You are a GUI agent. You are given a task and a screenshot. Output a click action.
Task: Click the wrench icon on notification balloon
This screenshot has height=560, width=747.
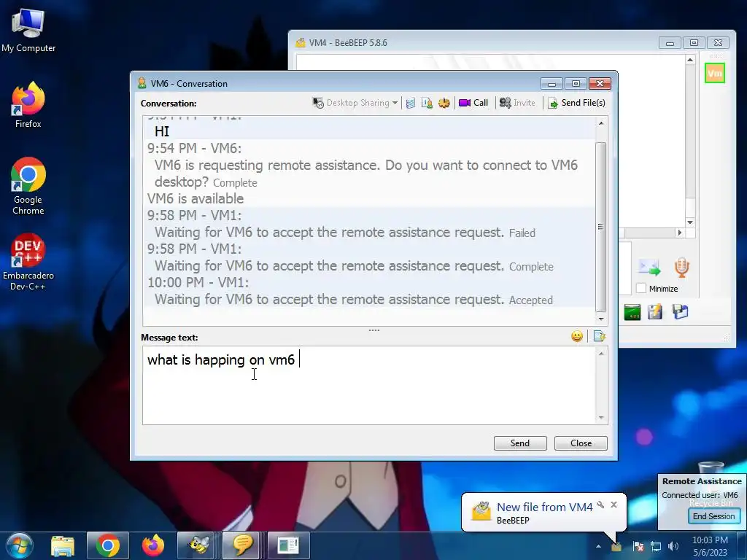tap(600, 505)
